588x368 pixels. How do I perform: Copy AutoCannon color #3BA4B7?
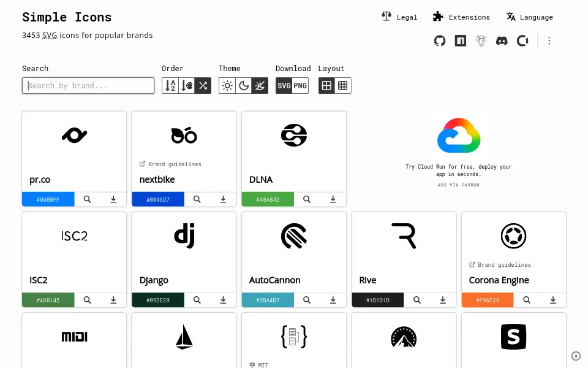click(x=268, y=300)
